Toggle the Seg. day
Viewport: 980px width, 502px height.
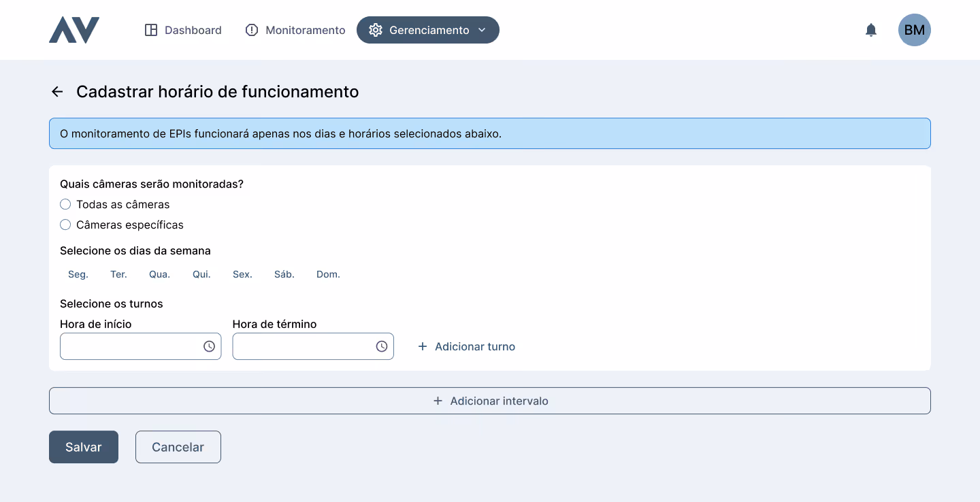click(78, 274)
